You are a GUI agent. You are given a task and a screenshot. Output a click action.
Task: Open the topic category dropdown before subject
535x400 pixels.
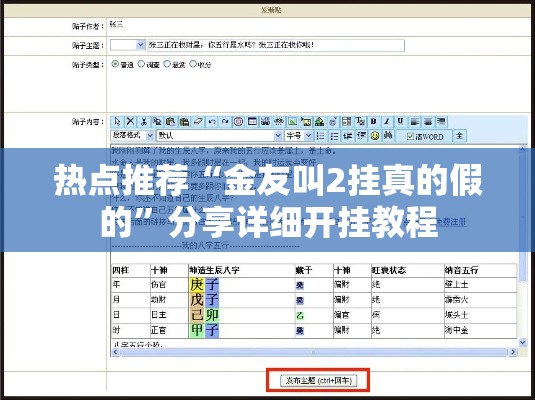point(128,45)
